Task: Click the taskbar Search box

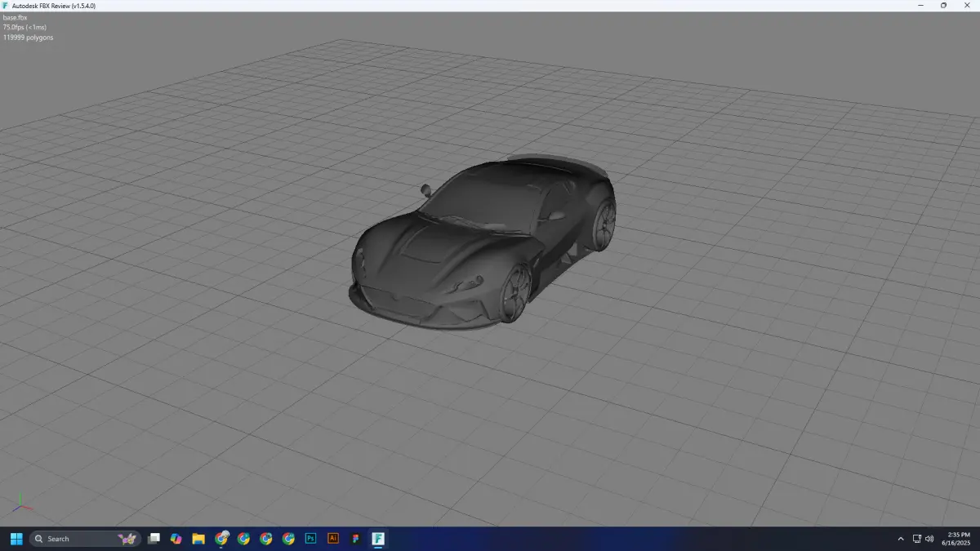Action: [x=86, y=539]
